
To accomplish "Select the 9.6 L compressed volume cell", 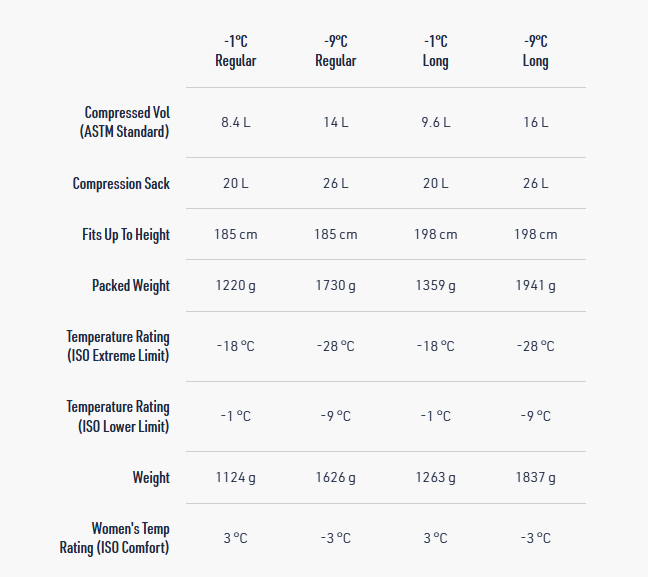I will pos(436,122).
